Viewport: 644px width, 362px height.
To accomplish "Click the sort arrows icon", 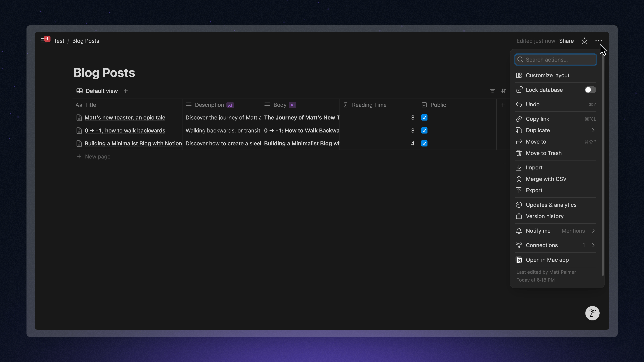I will point(503,91).
